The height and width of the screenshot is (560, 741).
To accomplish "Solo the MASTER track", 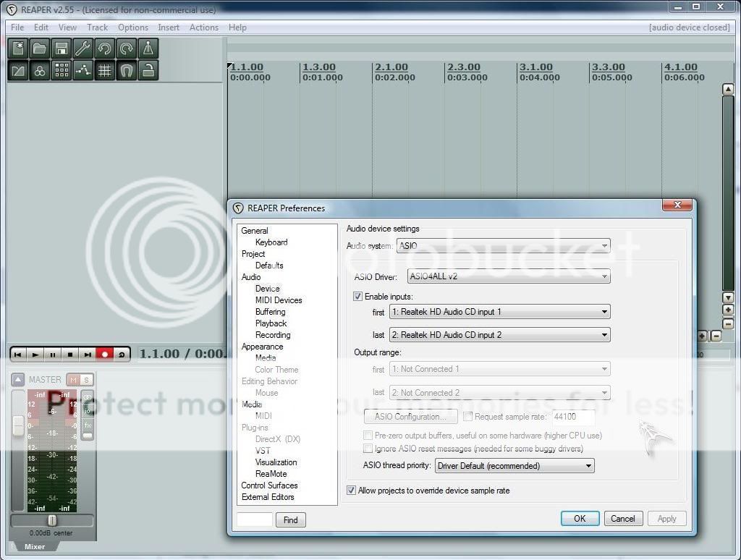I will 87,380.
